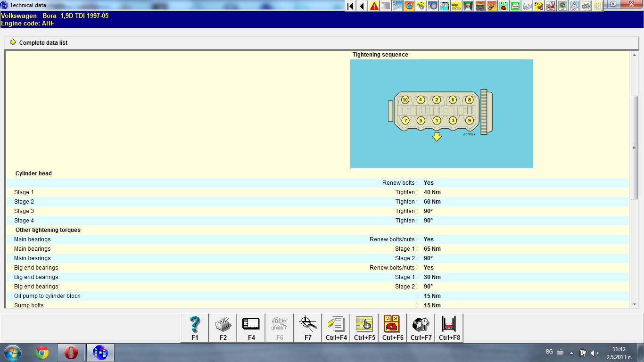Screen dimensions: 644x362
Task: Print the data with the F2 printer button
Action: (x=223, y=328)
